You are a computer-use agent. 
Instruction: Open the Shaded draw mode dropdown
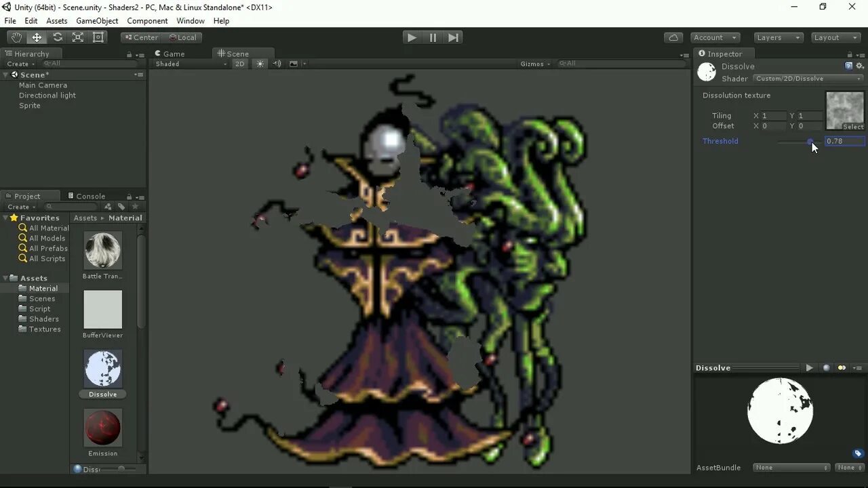click(x=191, y=64)
